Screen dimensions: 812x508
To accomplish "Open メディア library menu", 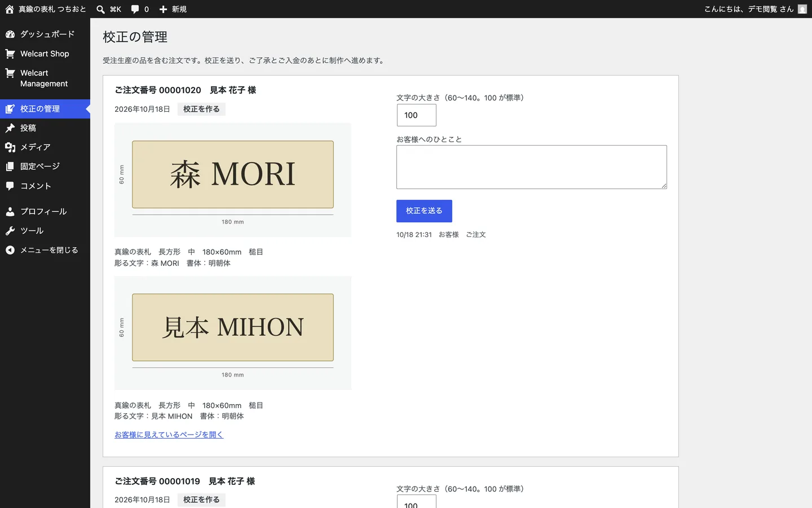I will pyautogui.click(x=45, y=147).
